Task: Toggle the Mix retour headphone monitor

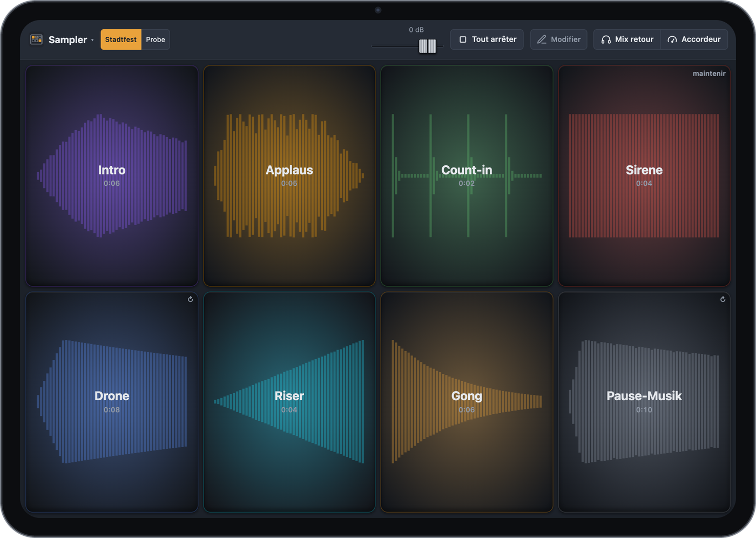Action: tap(627, 39)
